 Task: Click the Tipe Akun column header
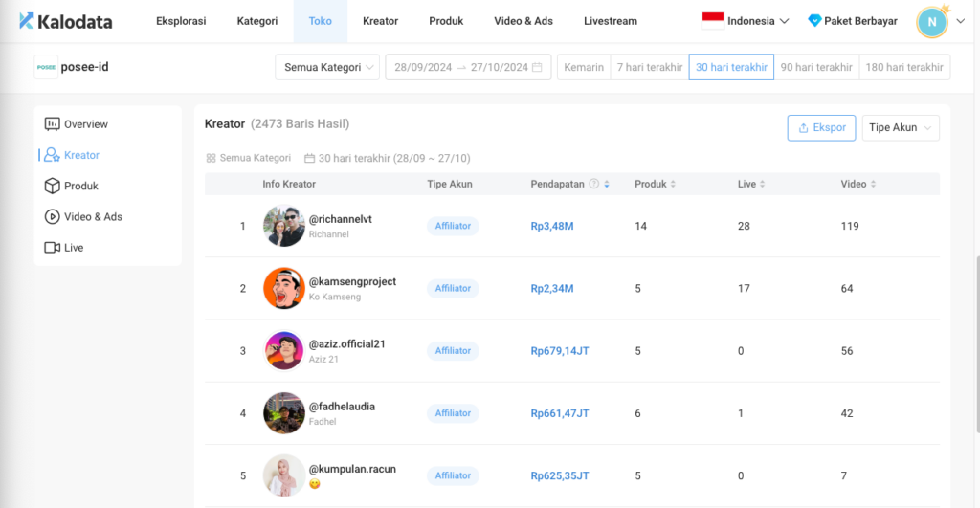click(450, 184)
